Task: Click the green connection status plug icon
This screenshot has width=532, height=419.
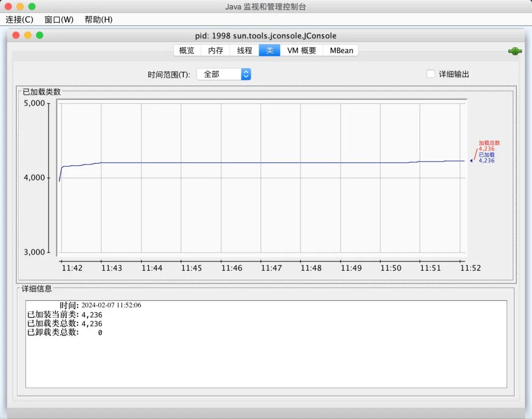Action: click(x=514, y=51)
